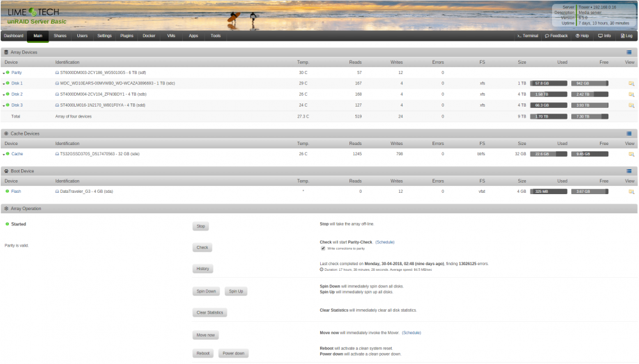Viewport: 639px width, 364px height.
Task: Click Disk 3 green status indicator
Action: pyautogui.click(x=8, y=105)
